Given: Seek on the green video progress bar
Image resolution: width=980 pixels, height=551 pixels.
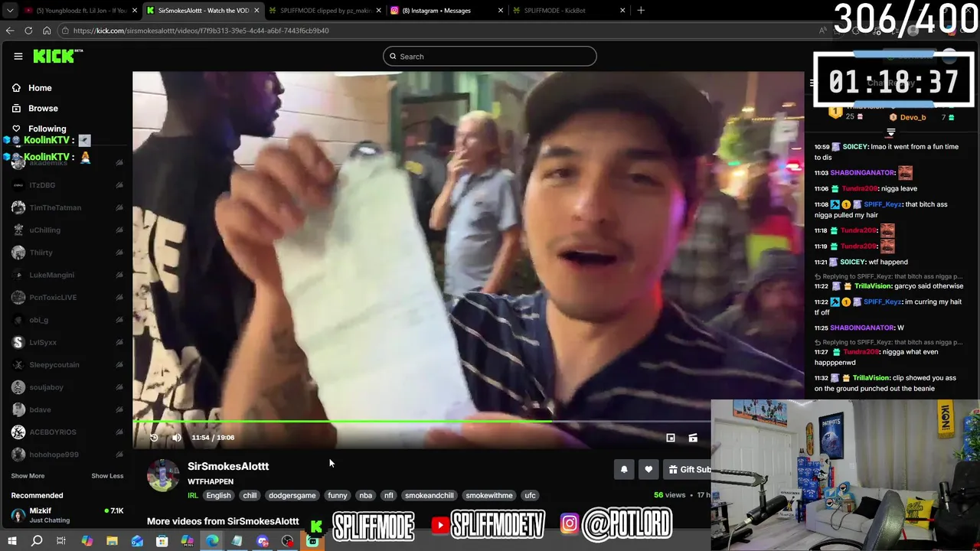Looking at the screenshot, I should [x=421, y=421].
